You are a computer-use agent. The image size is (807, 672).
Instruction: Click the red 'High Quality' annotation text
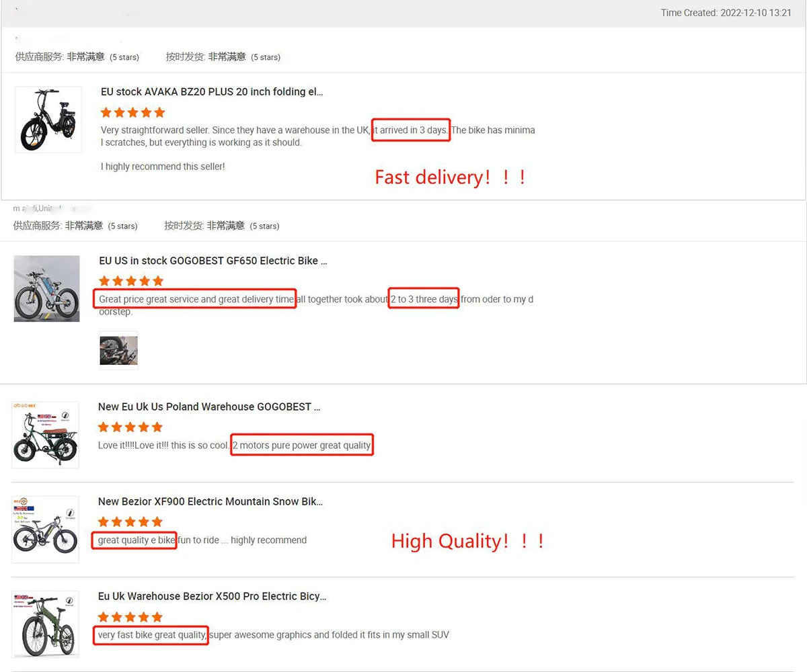click(x=467, y=541)
